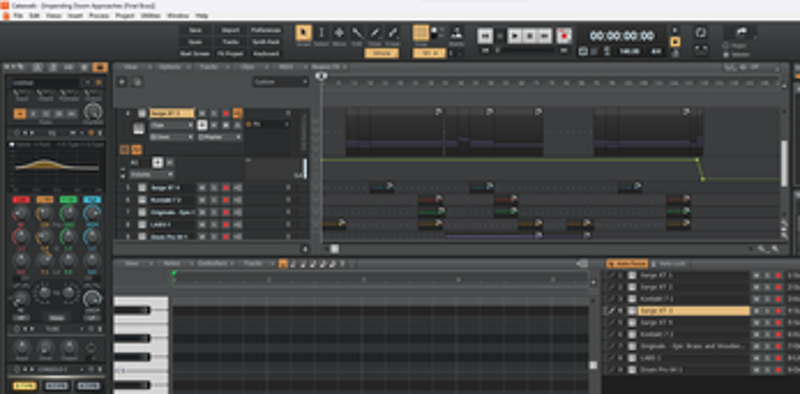Image resolution: width=800 pixels, height=394 pixels.
Task: Click the Auto Focus button in piano roll
Action: pos(627,263)
